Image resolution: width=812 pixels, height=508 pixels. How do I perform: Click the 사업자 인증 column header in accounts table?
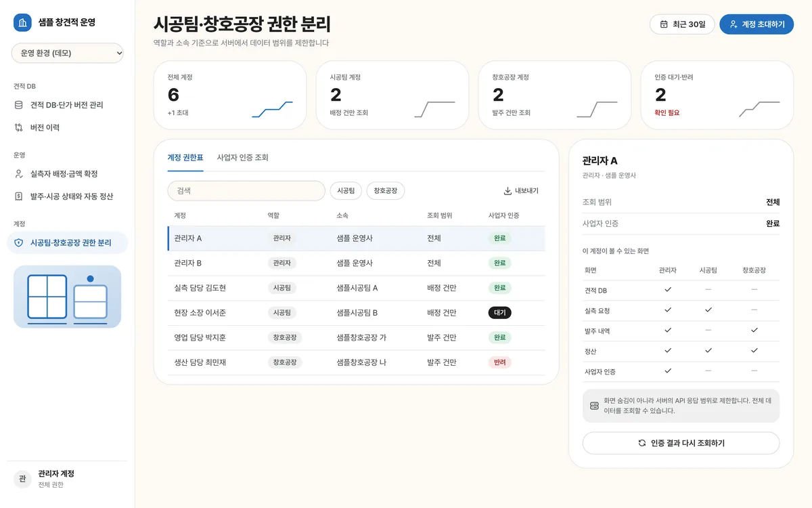(503, 215)
